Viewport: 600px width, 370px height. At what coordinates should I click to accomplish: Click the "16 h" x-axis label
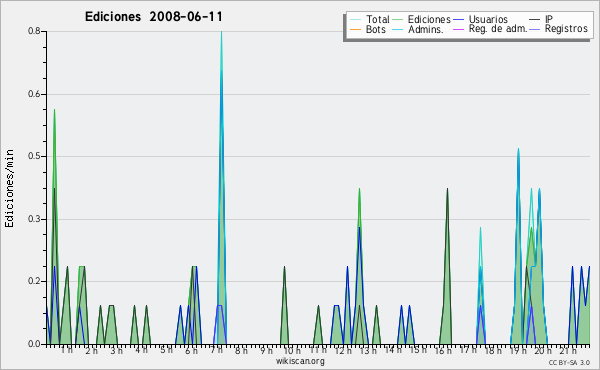pyautogui.click(x=443, y=351)
